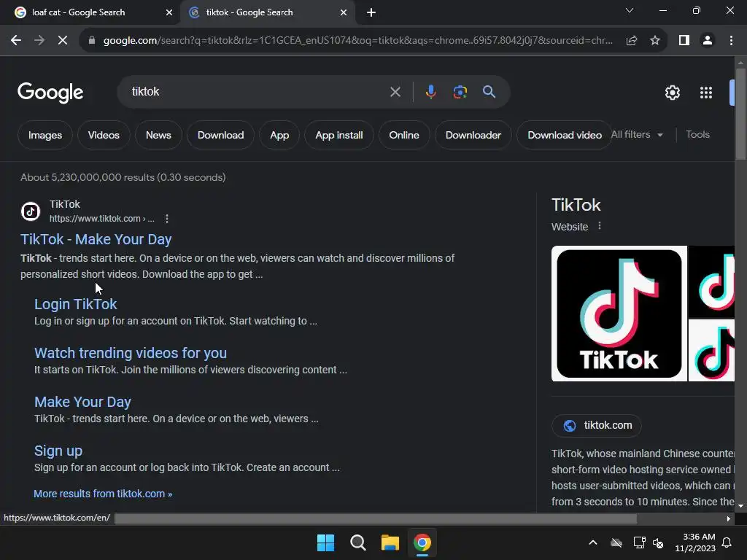The height and width of the screenshot is (560, 747).
Task: Open the Windows Start menu
Action: [x=326, y=542]
